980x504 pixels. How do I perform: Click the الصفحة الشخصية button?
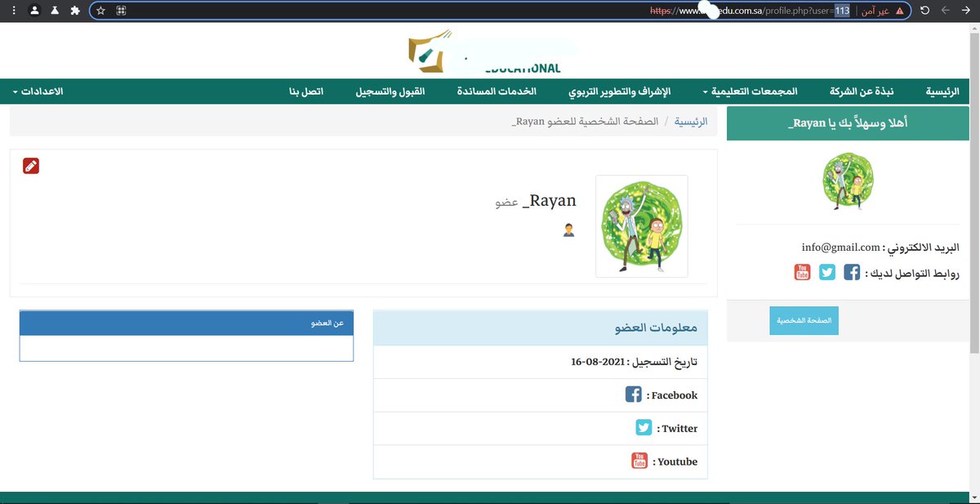coord(804,320)
